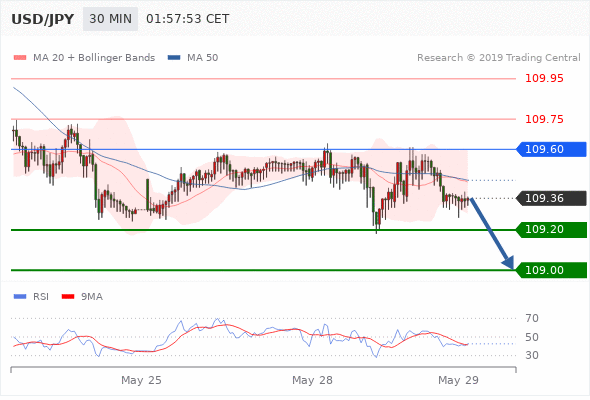
Task: Click the May 28 date axis label
Action: click(312, 380)
